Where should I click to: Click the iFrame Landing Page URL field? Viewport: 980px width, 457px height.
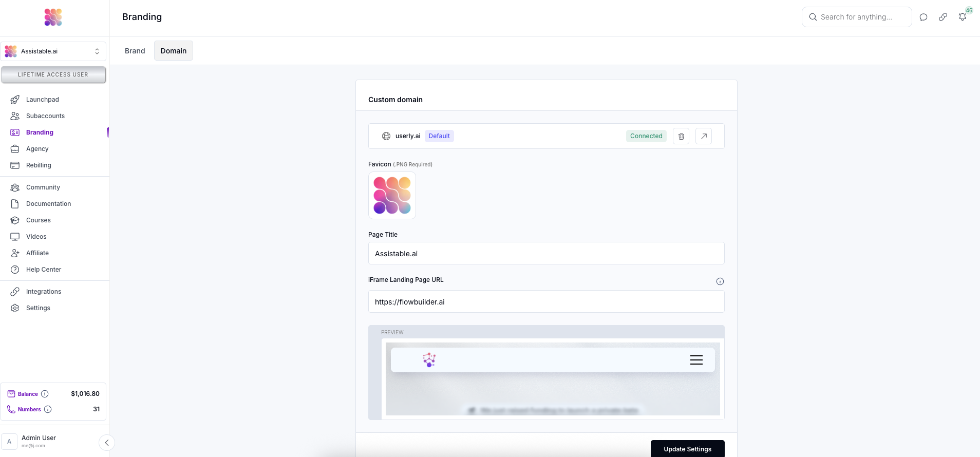pos(546,301)
